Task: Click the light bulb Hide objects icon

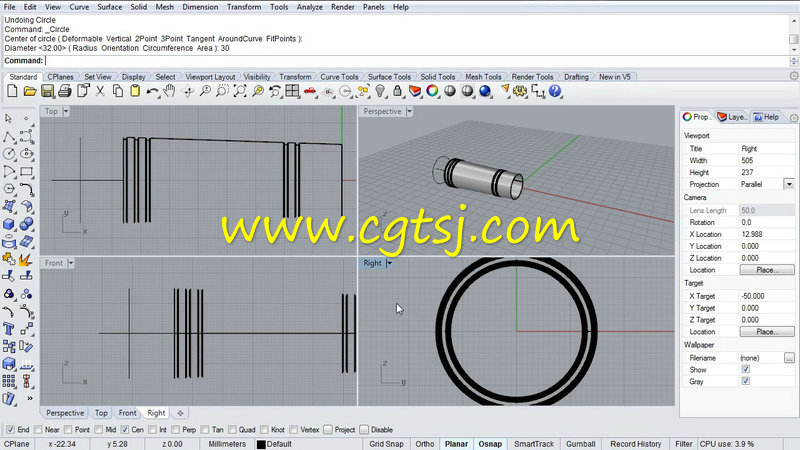Action: pyautogui.click(x=380, y=91)
